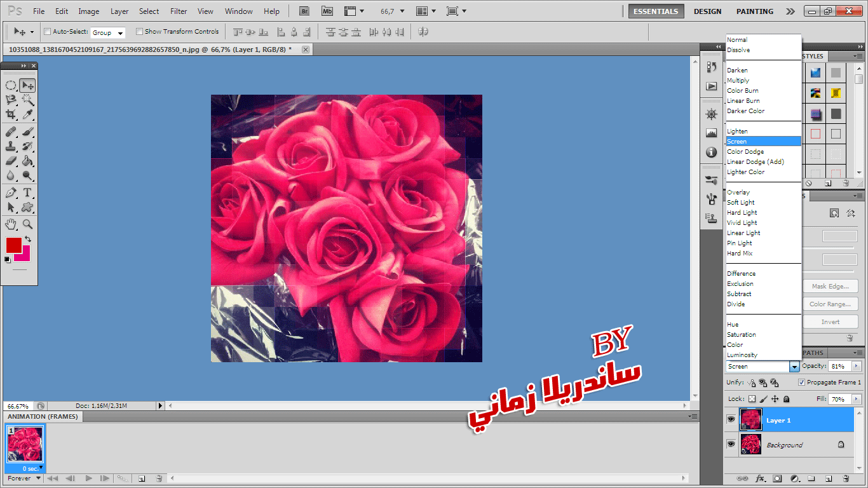Add layer mask to Layer 1
This screenshot has height=488, width=868.
point(777,478)
